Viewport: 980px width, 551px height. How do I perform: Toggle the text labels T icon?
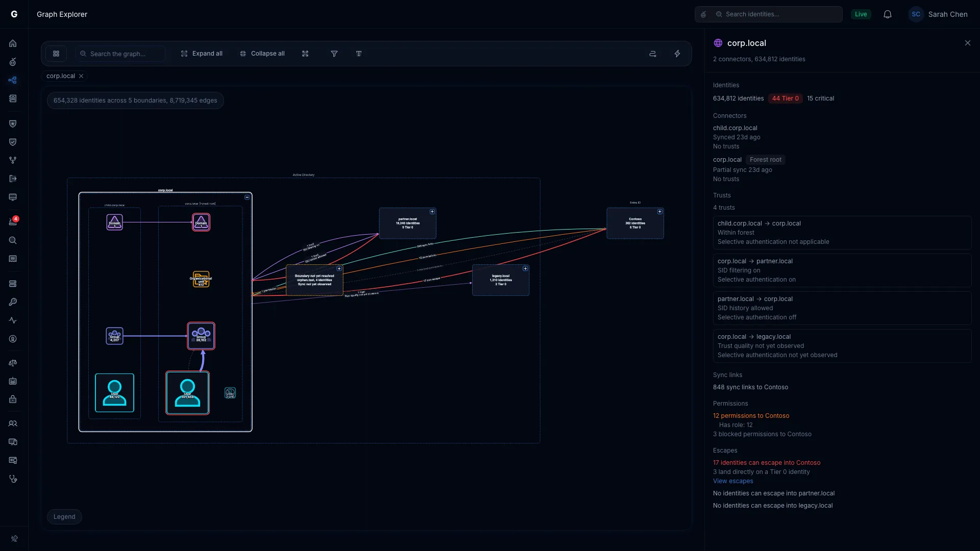(x=359, y=54)
